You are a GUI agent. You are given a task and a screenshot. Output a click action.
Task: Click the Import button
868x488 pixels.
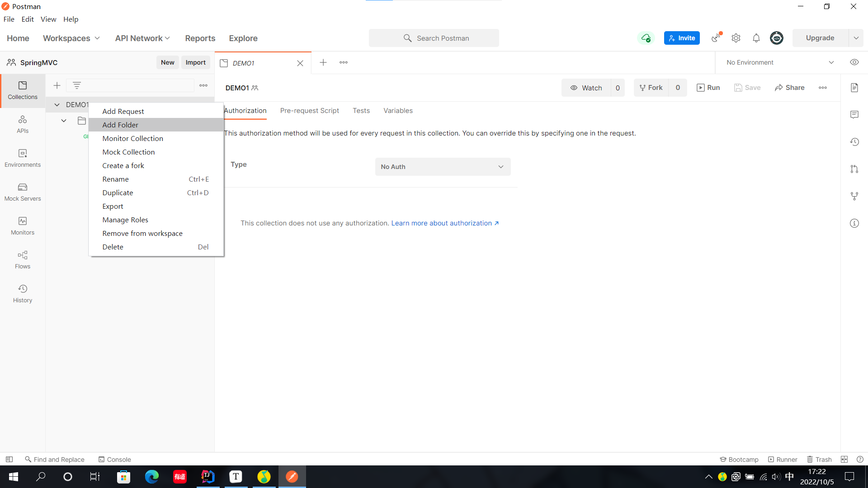pyautogui.click(x=195, y=62)
